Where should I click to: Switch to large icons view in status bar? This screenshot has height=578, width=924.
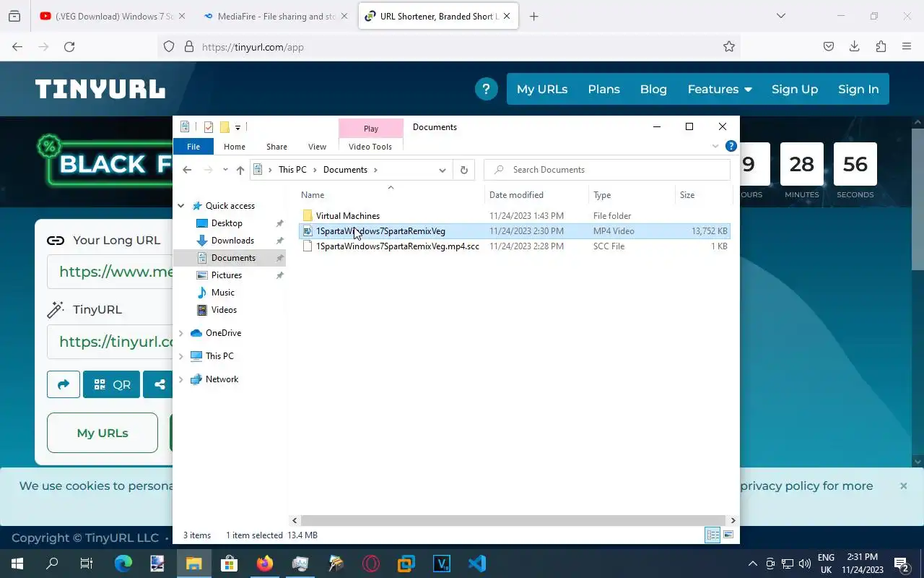tap(728, 535)
